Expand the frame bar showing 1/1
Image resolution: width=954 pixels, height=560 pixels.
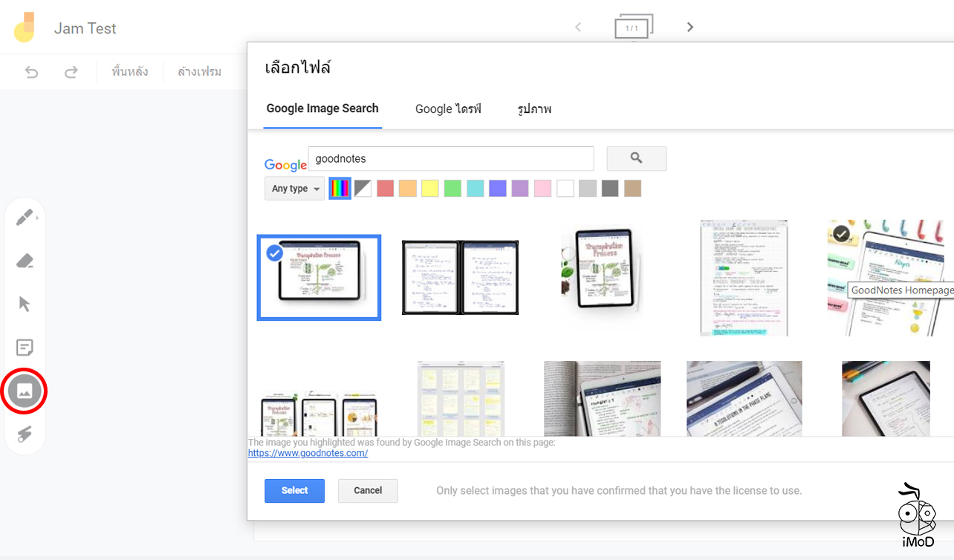pos(634,26)
